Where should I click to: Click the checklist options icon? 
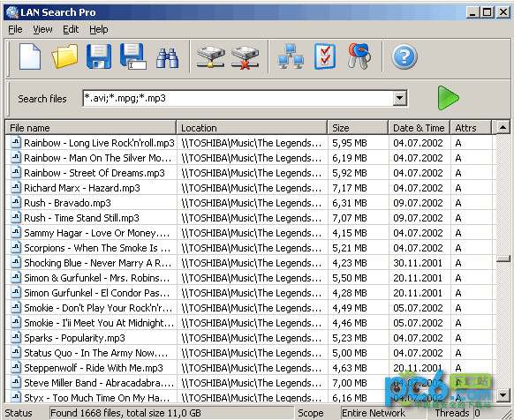coord(325,56)
